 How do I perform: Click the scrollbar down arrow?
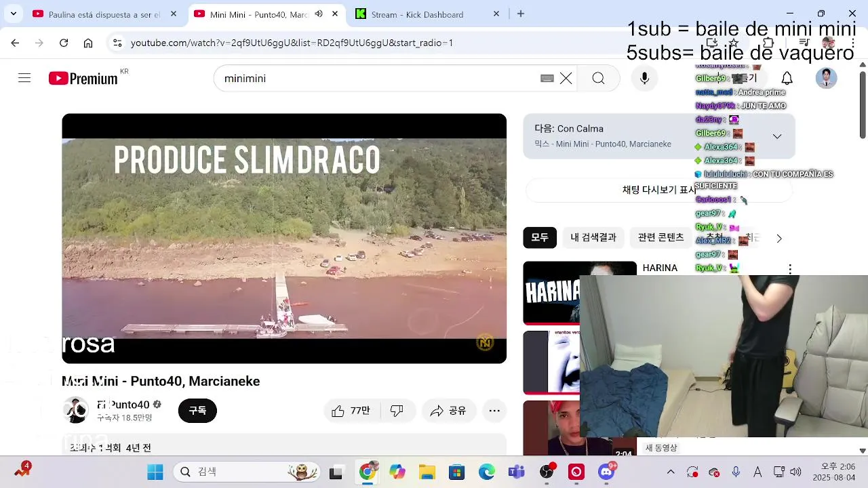pos(863,451)
